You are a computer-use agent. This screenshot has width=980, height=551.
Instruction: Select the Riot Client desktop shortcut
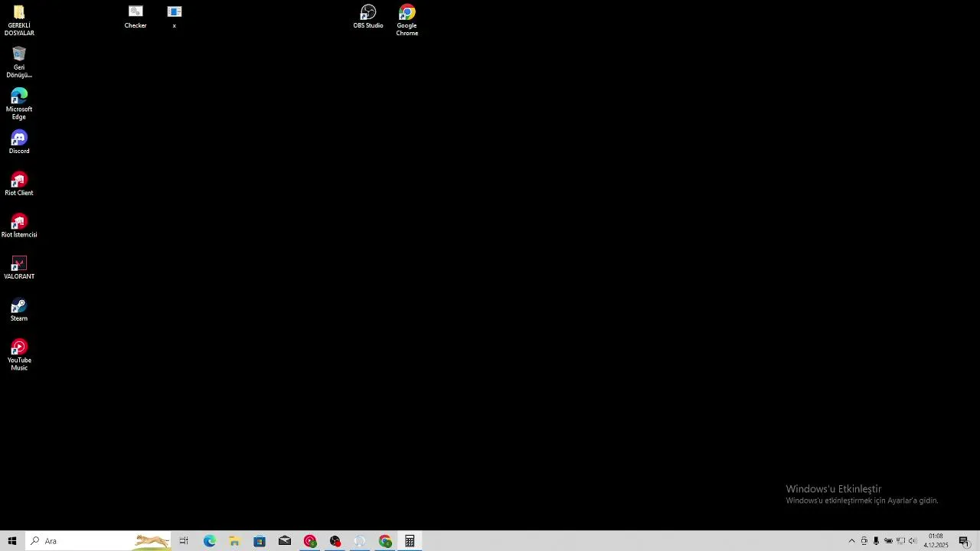[19, 184]
